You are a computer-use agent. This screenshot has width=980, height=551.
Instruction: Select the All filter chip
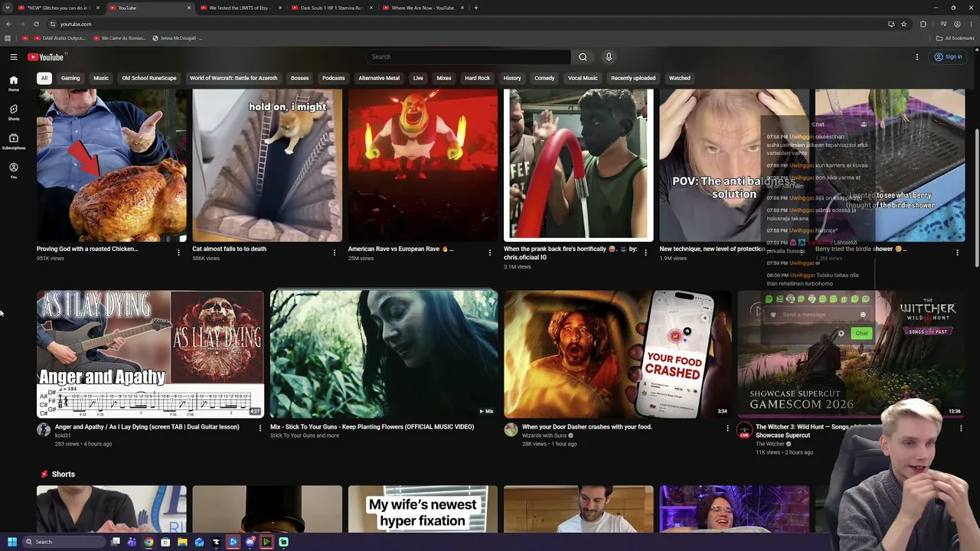[44, 78]
